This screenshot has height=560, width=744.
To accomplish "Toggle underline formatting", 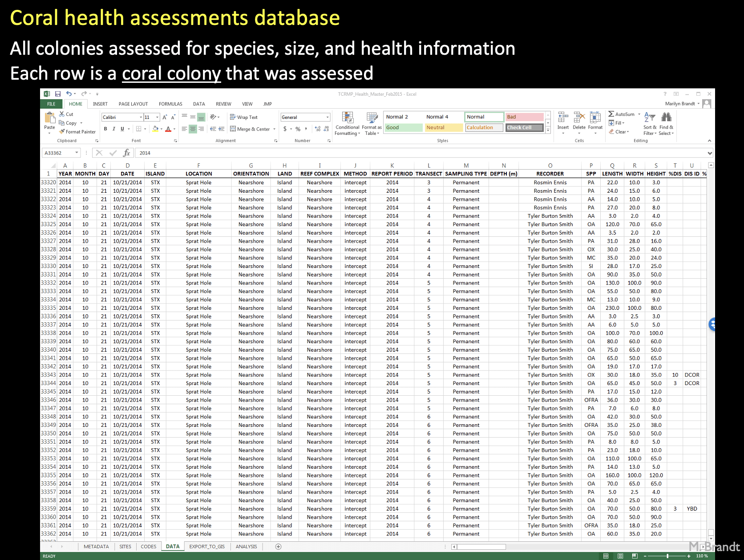I will [x=122, y=129].
